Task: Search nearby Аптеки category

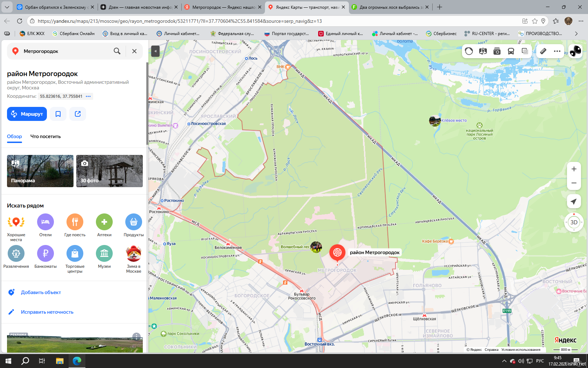Action: 104,226
